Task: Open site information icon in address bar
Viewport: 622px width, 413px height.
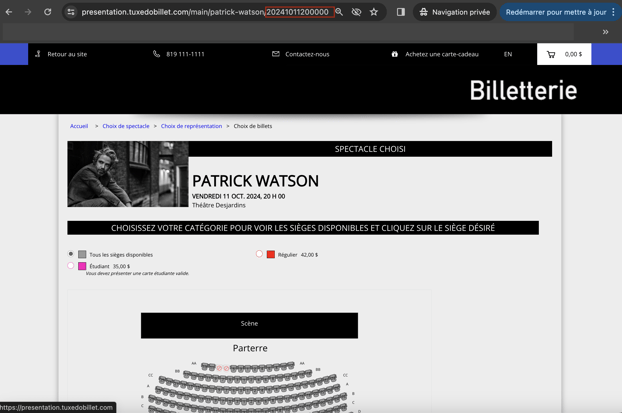Action: (x=71, y=12)
